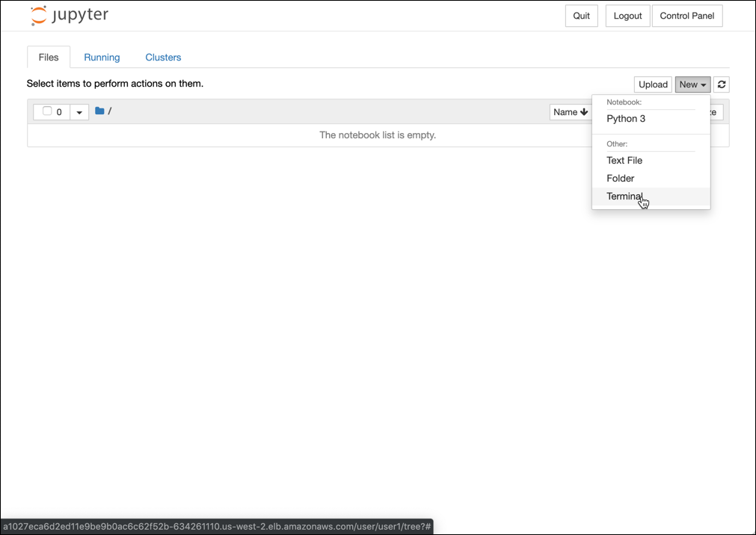The height and width of the screenshot is (535, 756).
Task: Switch to the Files tab
Action: [x=49, y=58]
